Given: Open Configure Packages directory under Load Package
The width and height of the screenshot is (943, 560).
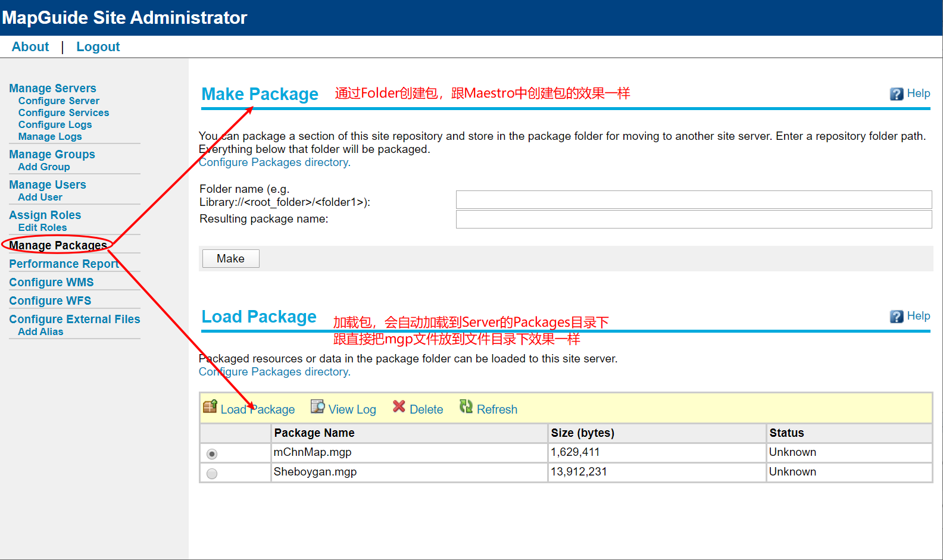Looking at the screenshot, I should click(x=274, y=372).
